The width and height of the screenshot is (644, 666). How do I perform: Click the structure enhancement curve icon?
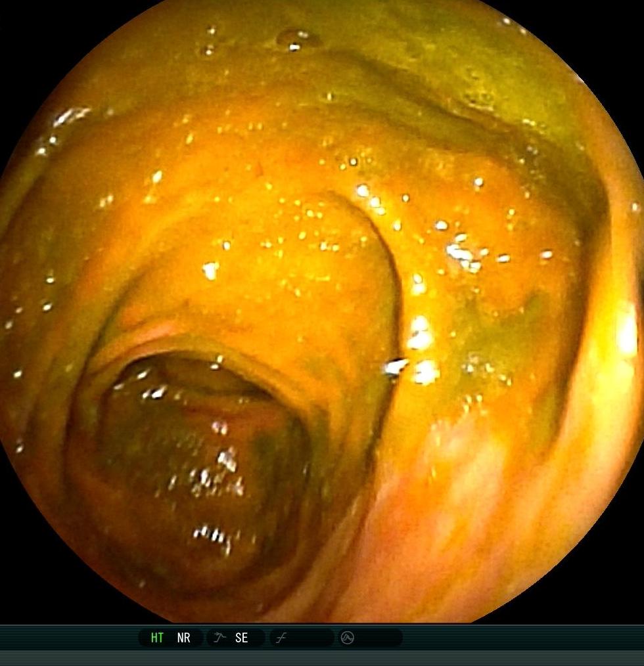[219, 637]
